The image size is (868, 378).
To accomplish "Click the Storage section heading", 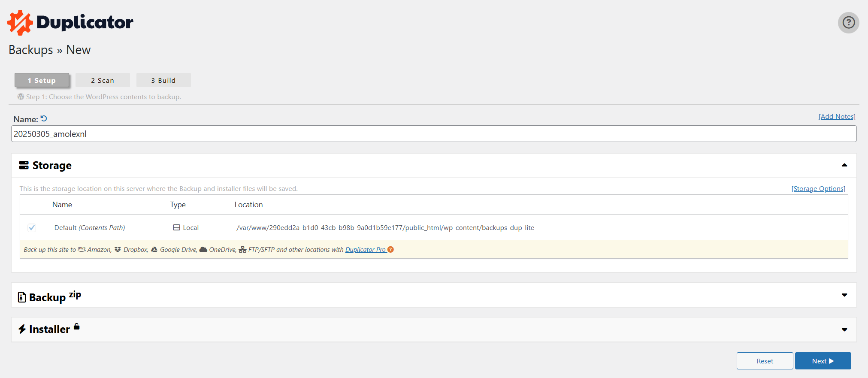I will [x=52, y=165].
